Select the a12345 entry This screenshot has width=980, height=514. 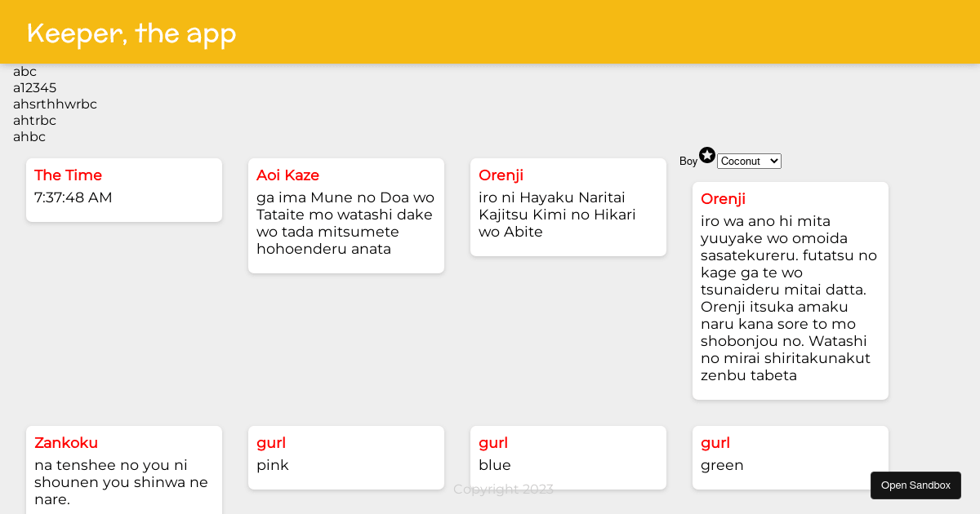34,88
